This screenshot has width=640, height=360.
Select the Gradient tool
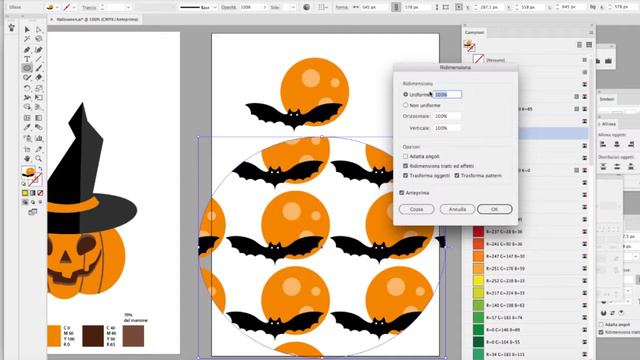coord(39,118)
